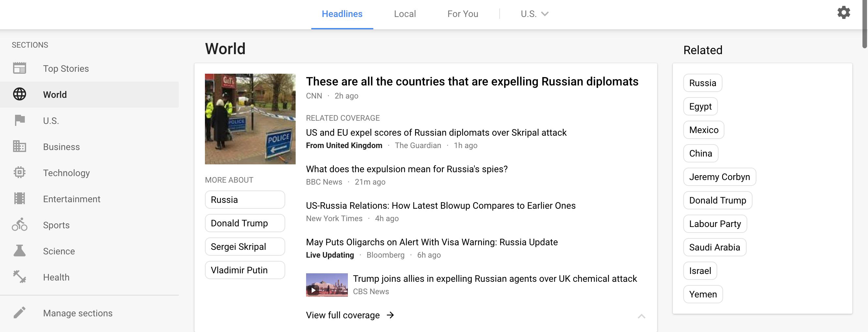Click the Manage sections pencil icon
Screen dimensions: 868x332
click(x=20, y=313)
